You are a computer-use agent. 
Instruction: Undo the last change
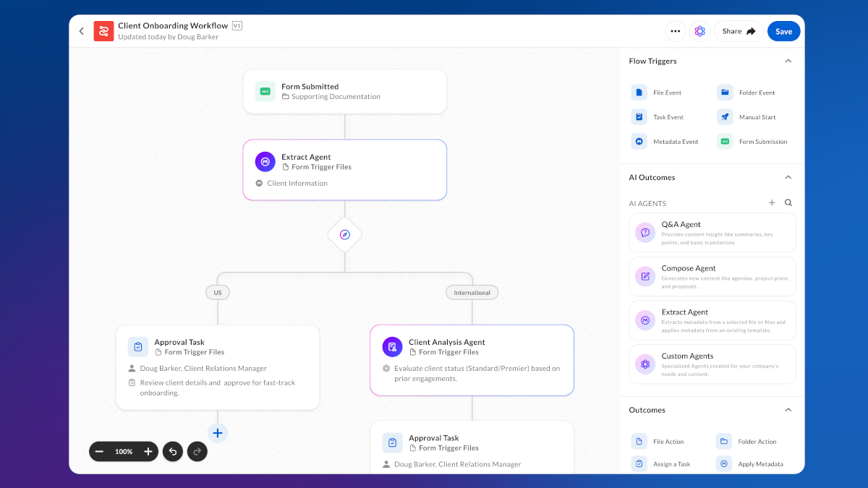pyautogui.click(x=173, y=452)
